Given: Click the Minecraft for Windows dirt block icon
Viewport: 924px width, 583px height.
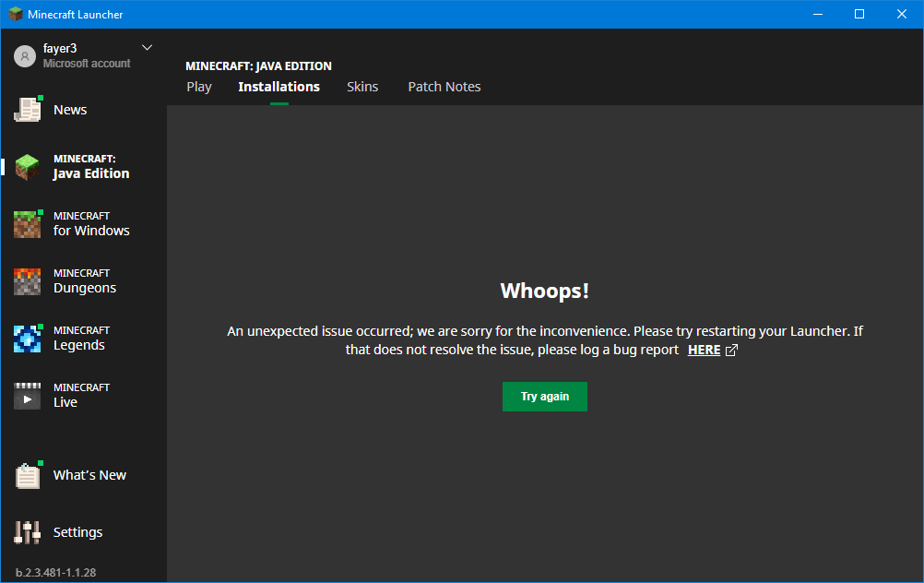Looking at the screenshot, I should (x=27, y=224).
